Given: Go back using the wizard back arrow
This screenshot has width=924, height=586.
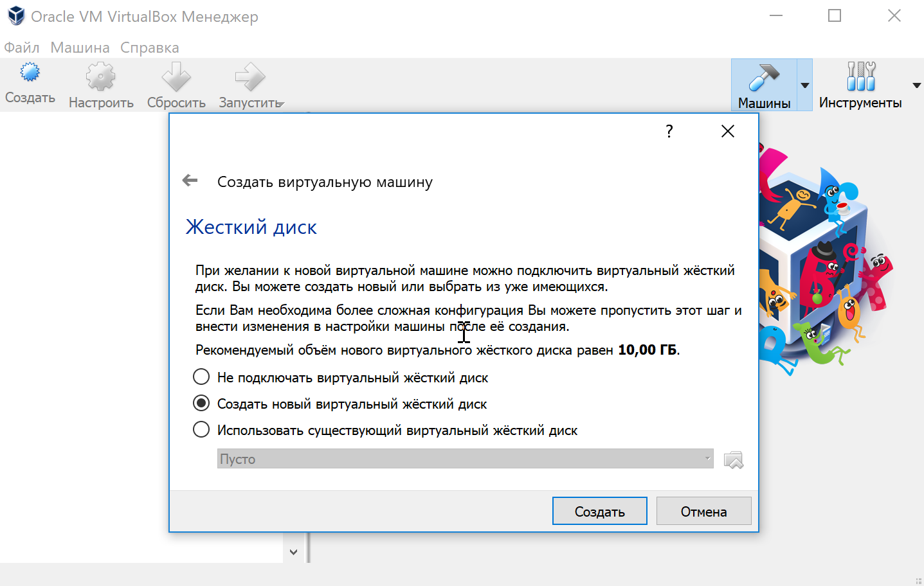Looking at the screenshot, I should [x=190, y=181].
